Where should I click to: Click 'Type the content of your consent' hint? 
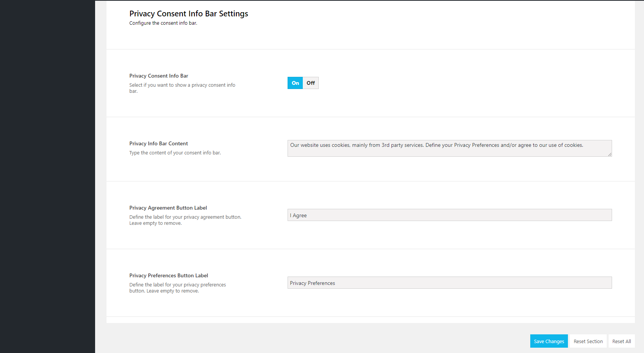175,153
